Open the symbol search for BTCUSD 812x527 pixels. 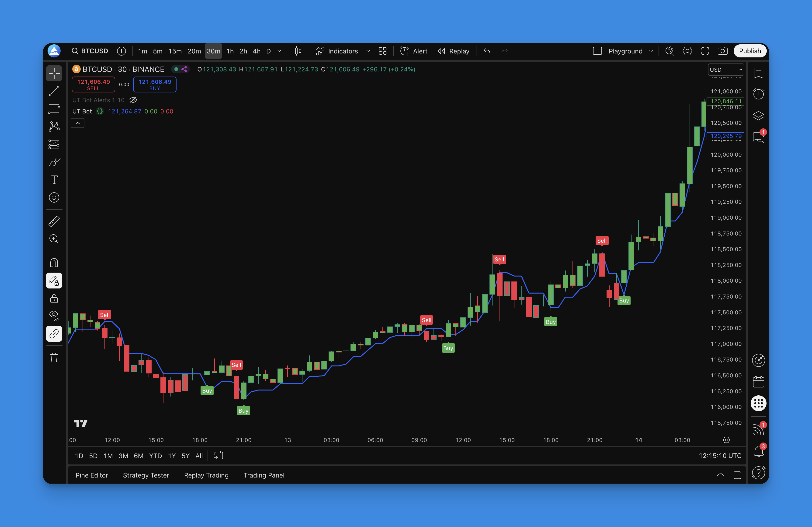pyautogui.click(x=90, y=51)
